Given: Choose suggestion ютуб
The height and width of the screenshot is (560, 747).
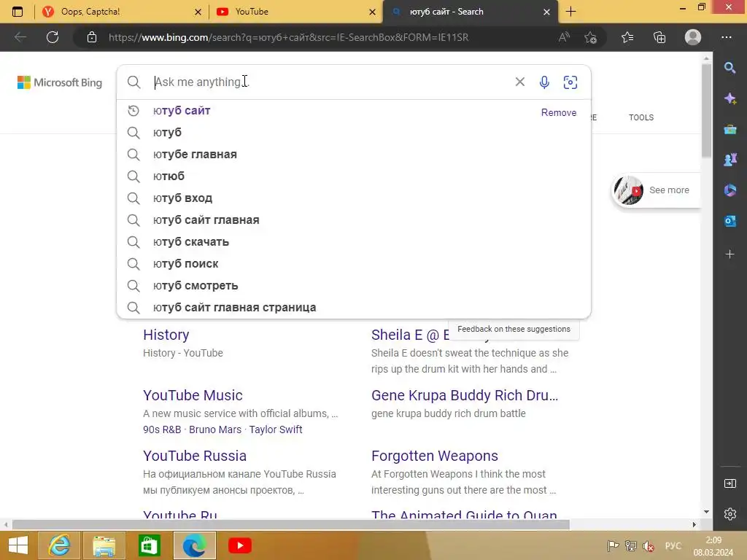Looking at the screenshot, I should coord(354,133).
